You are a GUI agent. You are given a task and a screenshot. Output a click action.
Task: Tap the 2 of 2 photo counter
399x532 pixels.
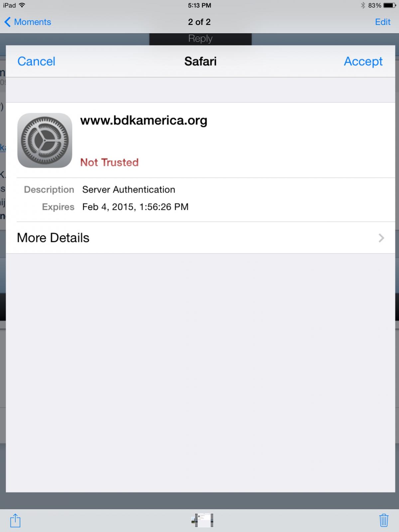199,22
